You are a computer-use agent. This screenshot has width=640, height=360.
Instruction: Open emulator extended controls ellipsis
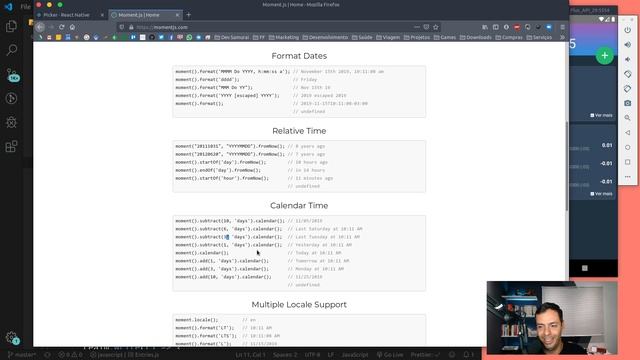click(628, 177)
